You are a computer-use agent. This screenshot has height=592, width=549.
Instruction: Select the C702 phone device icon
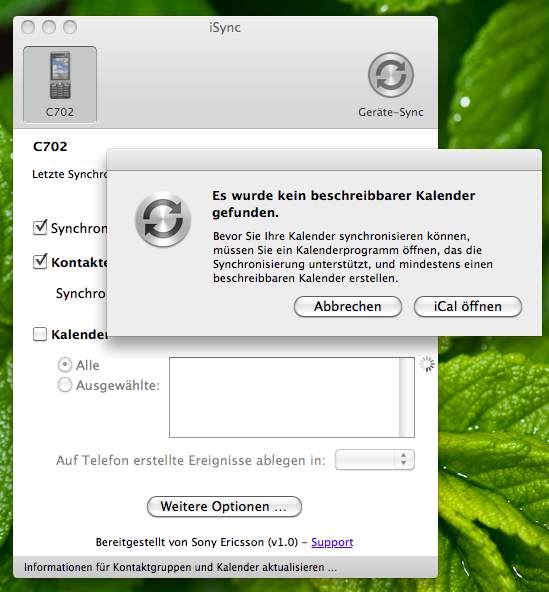60,85
